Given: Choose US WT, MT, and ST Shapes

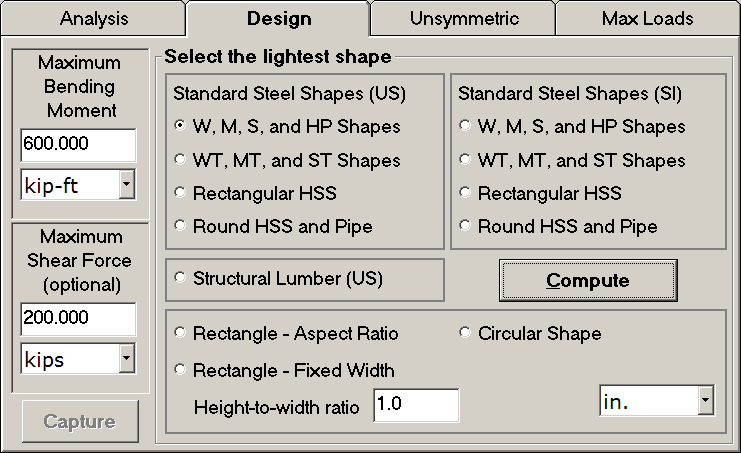Looking at the screenshot, I should [x=180, y=160].
